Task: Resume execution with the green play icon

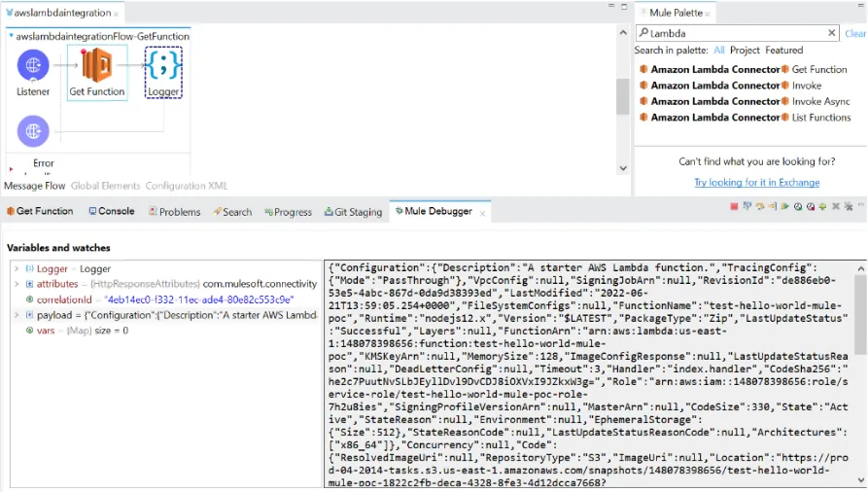Action: 785,207
